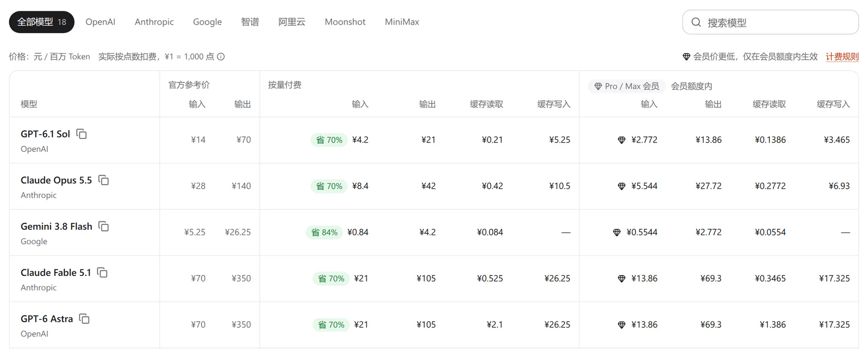Focus the 搜索模型 search field
Viewport: 868px width, 349px height.
pos(770,22)
